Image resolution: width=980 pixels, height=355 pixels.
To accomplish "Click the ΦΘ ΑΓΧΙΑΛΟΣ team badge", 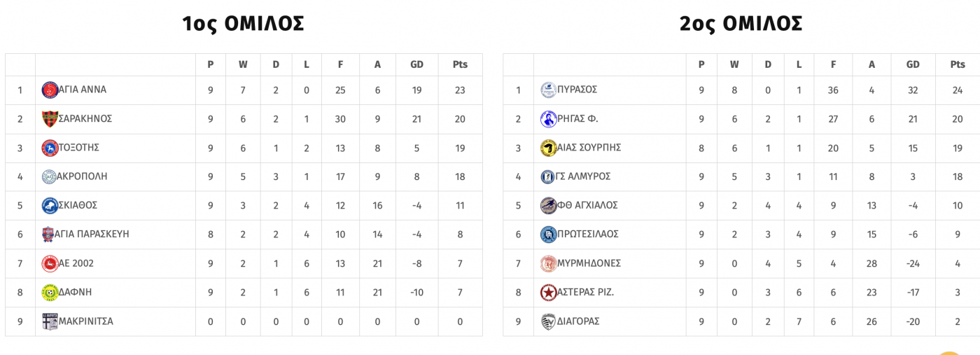I will [548, 205].
